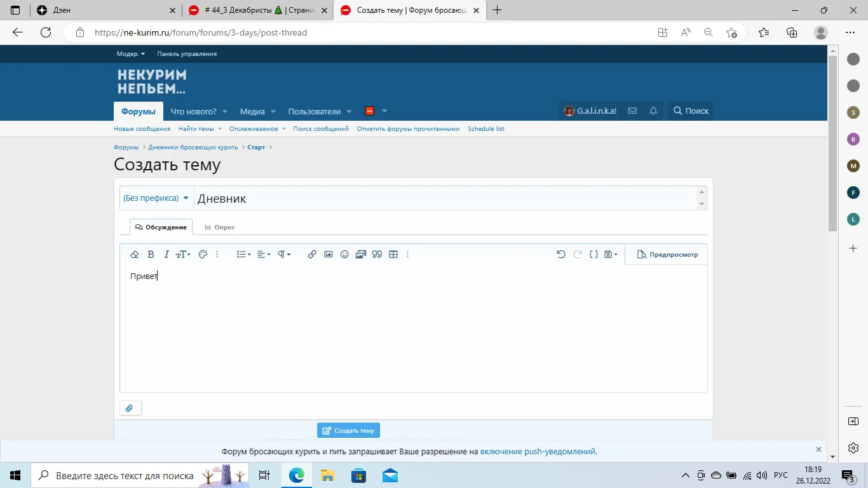Open the Mail app from taskbar
This screenshot has height=488, width=868.
(x=390, y=475)
